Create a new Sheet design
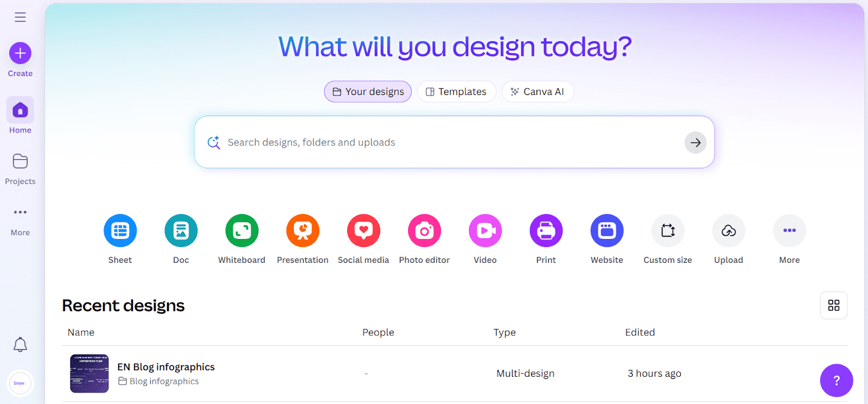Viewport: 868px width, 404px height. pyautogui.click(x=120, y=231)
